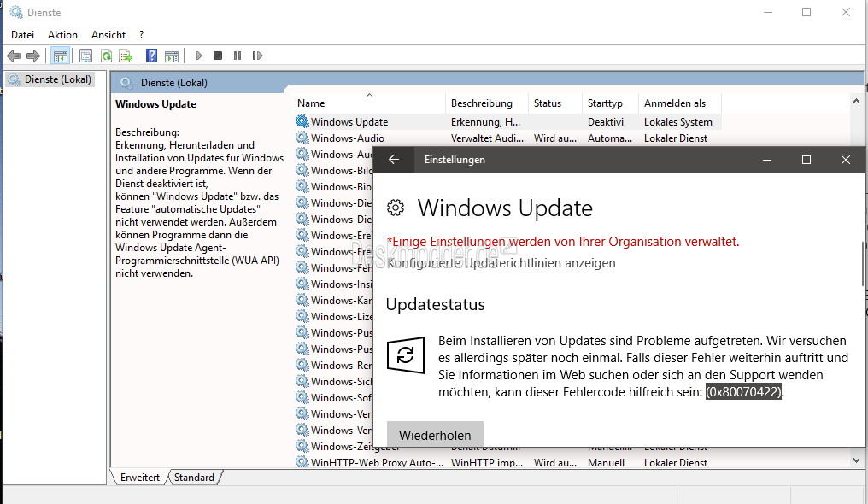Click the Dienste app icon in title bar
Image resolution: width=868 pixels, height=504 pixels.
[x=16, y=12]
